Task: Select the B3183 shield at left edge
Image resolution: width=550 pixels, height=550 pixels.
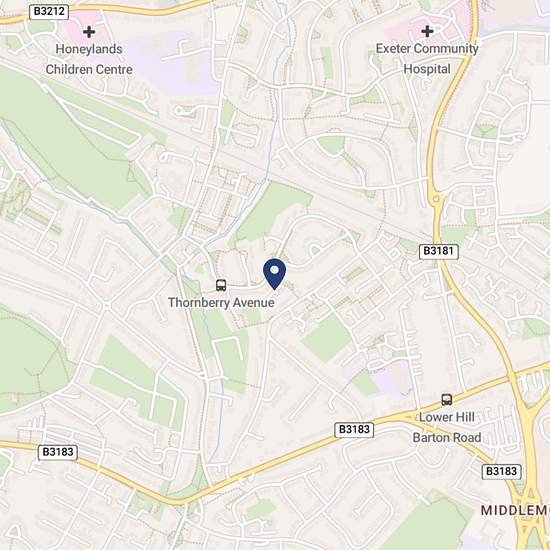Action: coord(58,452)
